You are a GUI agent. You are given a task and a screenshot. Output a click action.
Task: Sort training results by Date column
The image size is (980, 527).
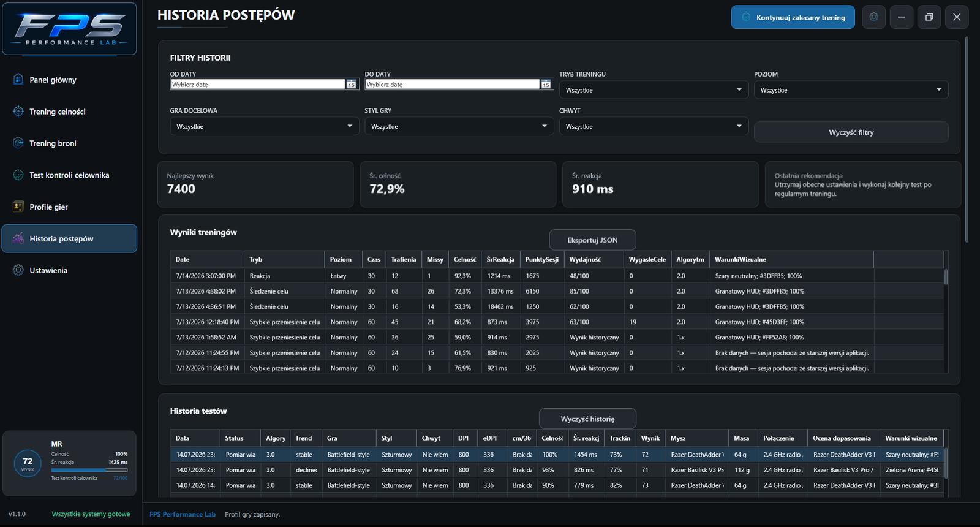click(x=207, y=259)
